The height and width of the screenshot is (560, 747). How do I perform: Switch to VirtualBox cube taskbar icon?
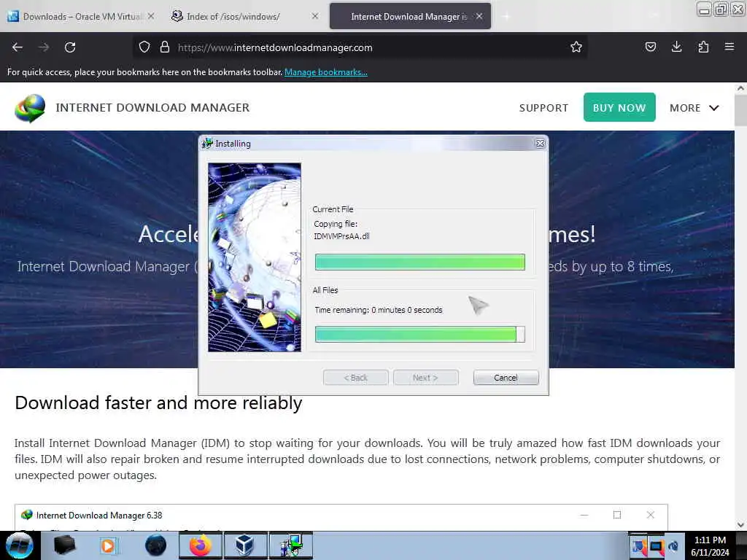[244, 545]
